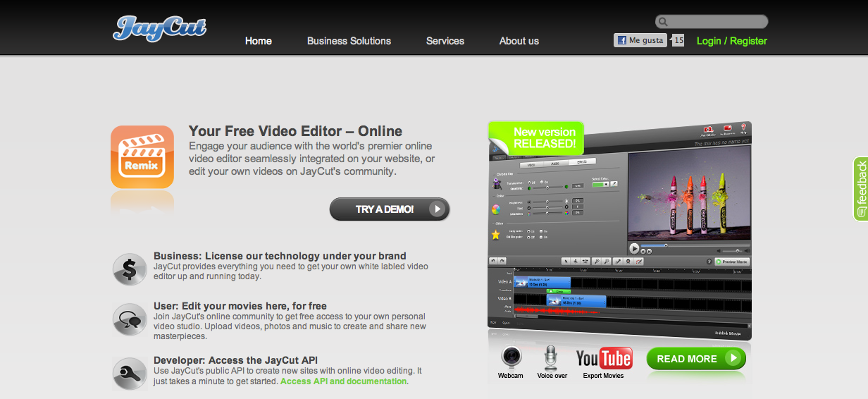Open the About us menu item
The width and height of the screenshot is (868, 399).
click(x=519, y=41)
